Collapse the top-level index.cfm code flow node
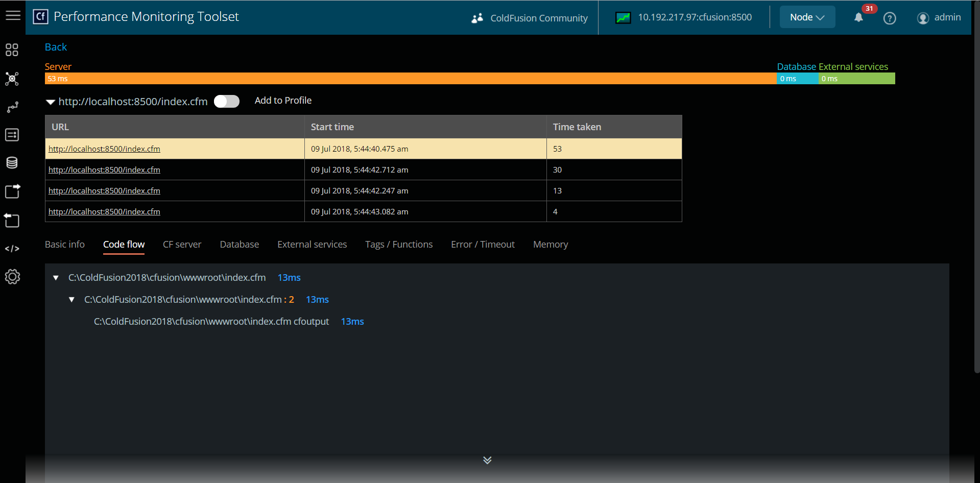The width and height of the screenshot is (980, 483). pos(56,278)
